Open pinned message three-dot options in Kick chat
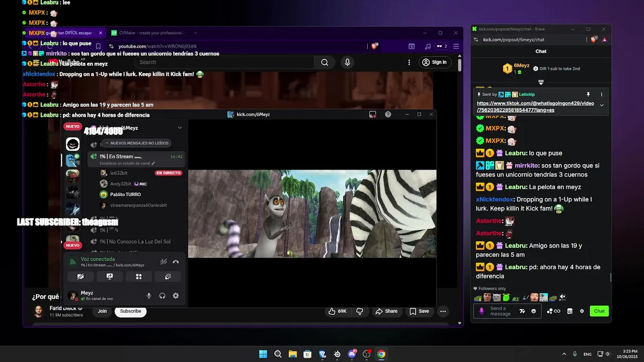The image size is (644, 362). [x=601, y=95]
